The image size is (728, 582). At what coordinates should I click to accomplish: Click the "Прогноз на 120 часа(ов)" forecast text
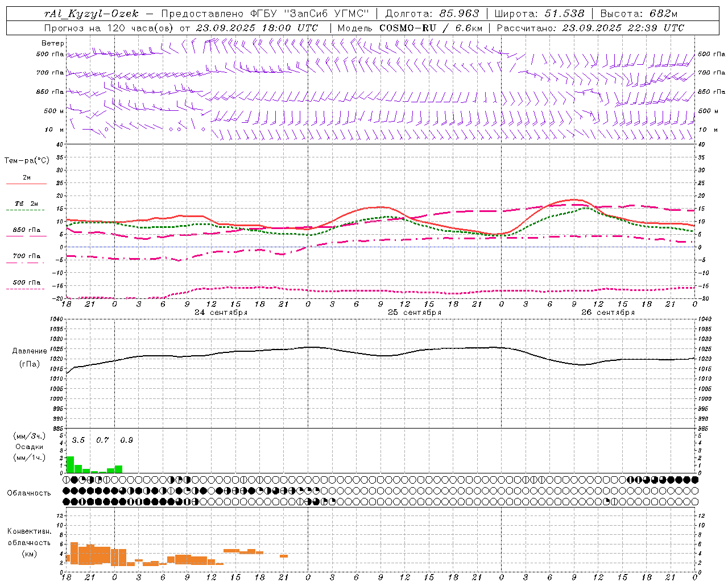[109, 28]
